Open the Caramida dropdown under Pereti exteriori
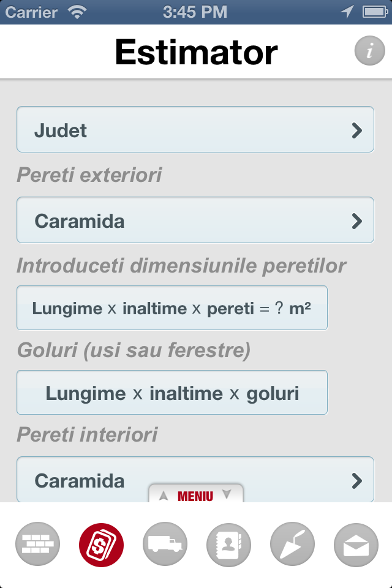This screenshot has height=588, width=392. coord(195,220)
